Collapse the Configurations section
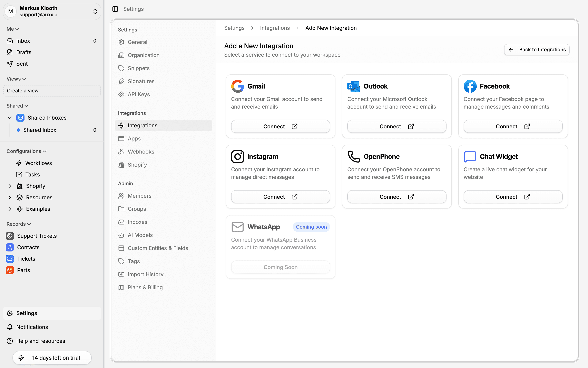 tap(27, 151)
